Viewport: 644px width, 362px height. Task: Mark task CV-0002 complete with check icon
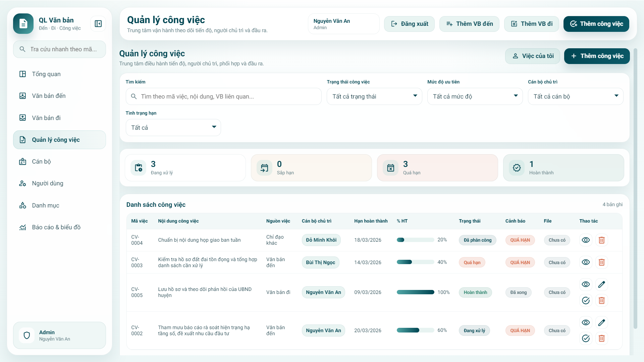[586, 338]
